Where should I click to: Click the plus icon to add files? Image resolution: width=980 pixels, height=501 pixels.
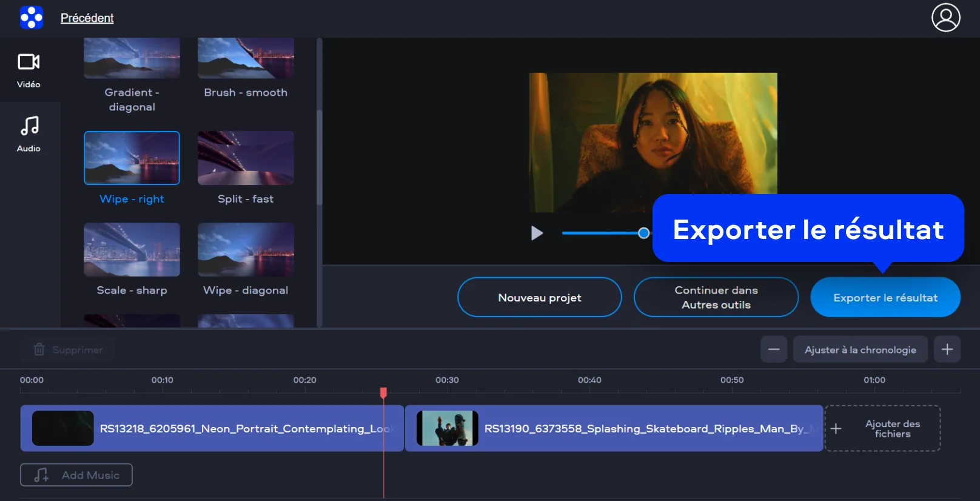pyautogui.click(x=836, y=429)
